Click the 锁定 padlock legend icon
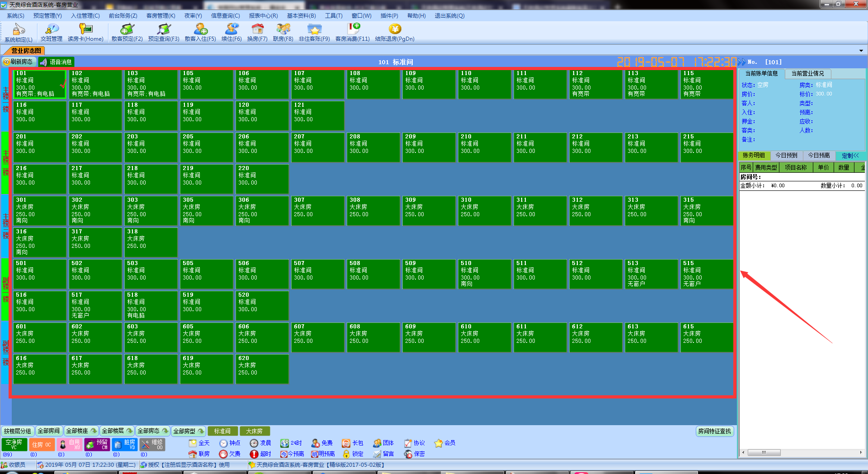 [346, 454]
